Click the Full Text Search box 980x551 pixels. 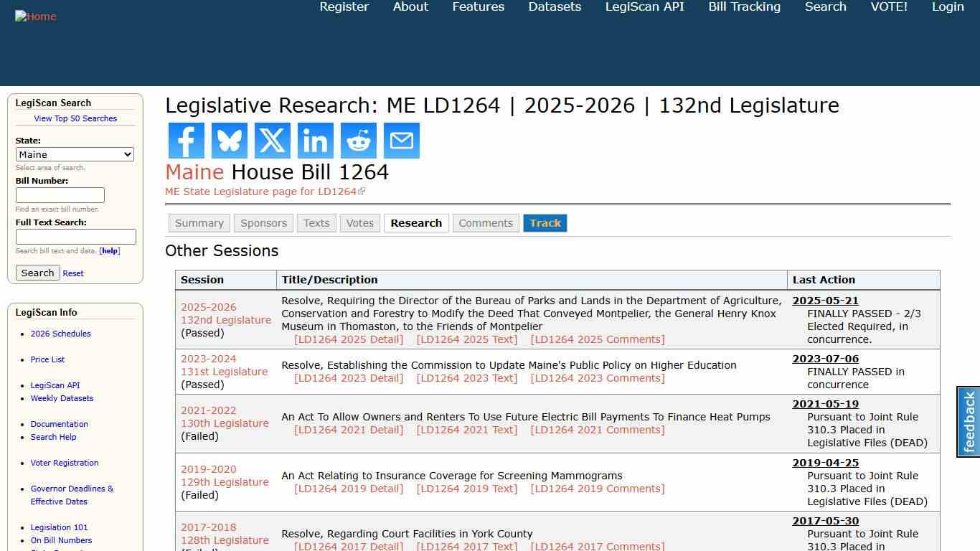click(75, 237)
